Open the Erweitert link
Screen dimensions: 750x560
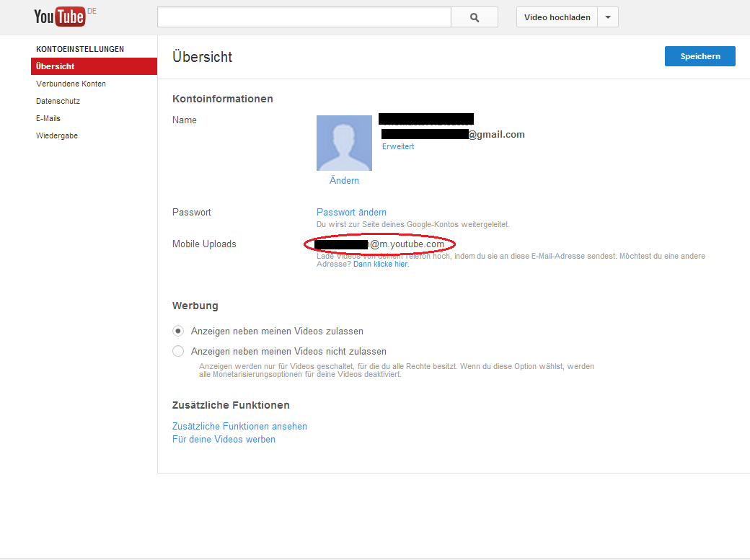[398, 146]
